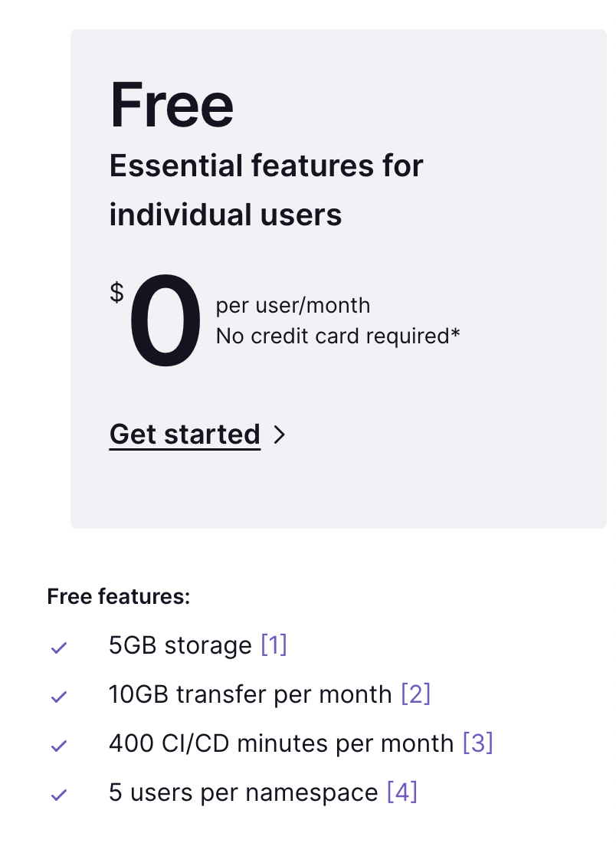Select '400 CI/CD minutes per month' text
Image resolution: width=616 pixels, height=843 pixels.
(x=281, y=743)
